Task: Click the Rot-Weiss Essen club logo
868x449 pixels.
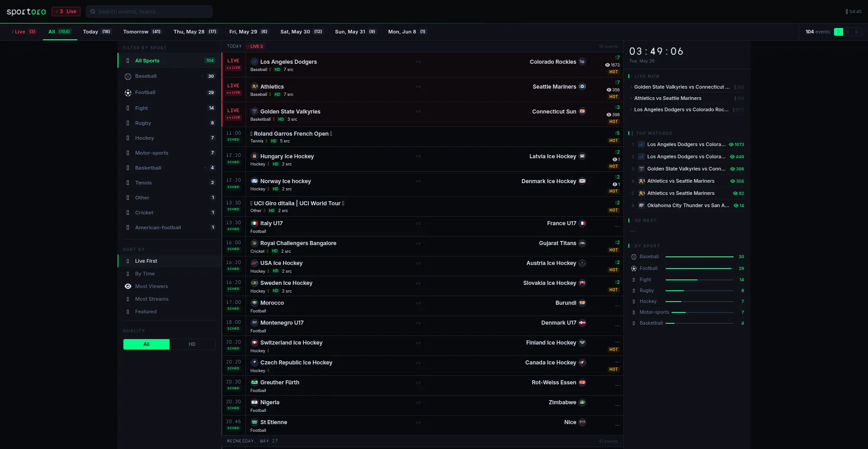Action: tap(582, 382)
